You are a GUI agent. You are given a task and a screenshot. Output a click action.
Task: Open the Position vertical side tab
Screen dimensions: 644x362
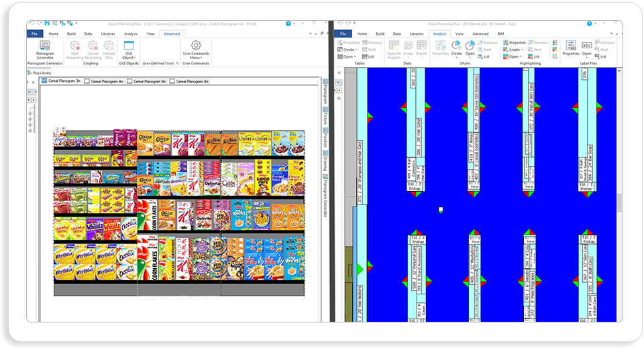(325, 138)
